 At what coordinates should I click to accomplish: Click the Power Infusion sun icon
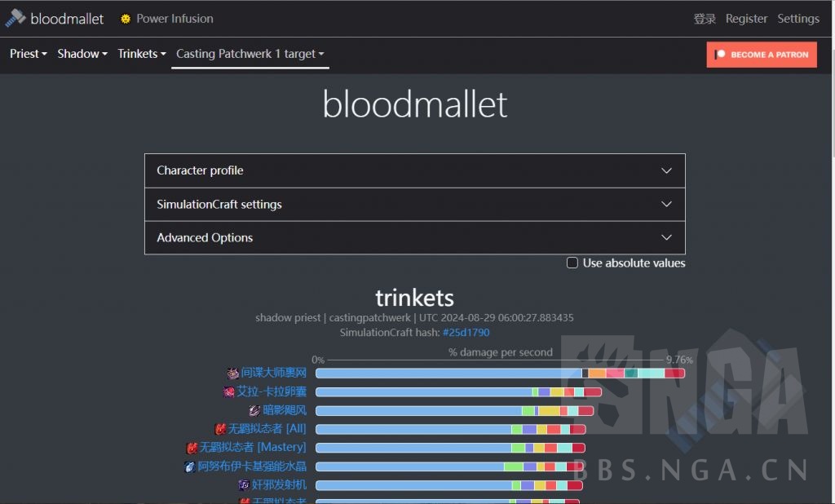click(x=126, y=19)
